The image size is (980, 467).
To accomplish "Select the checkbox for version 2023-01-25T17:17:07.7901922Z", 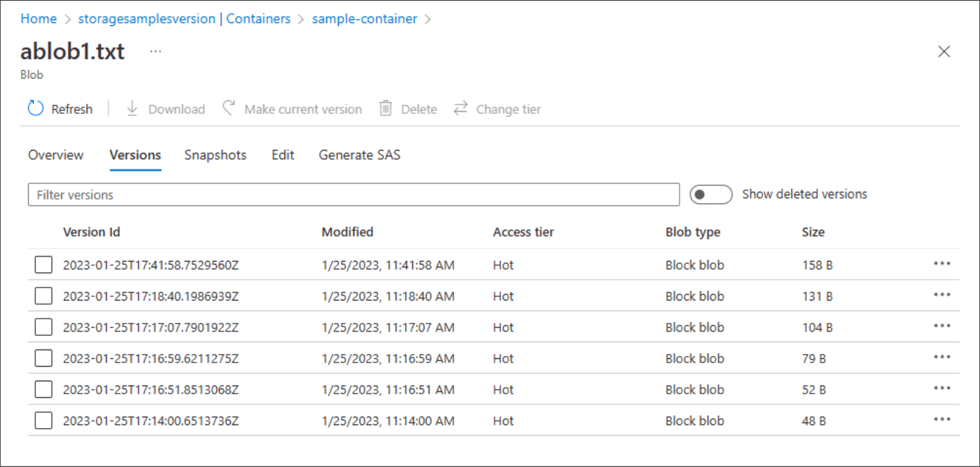I will (x=43, y=327).
